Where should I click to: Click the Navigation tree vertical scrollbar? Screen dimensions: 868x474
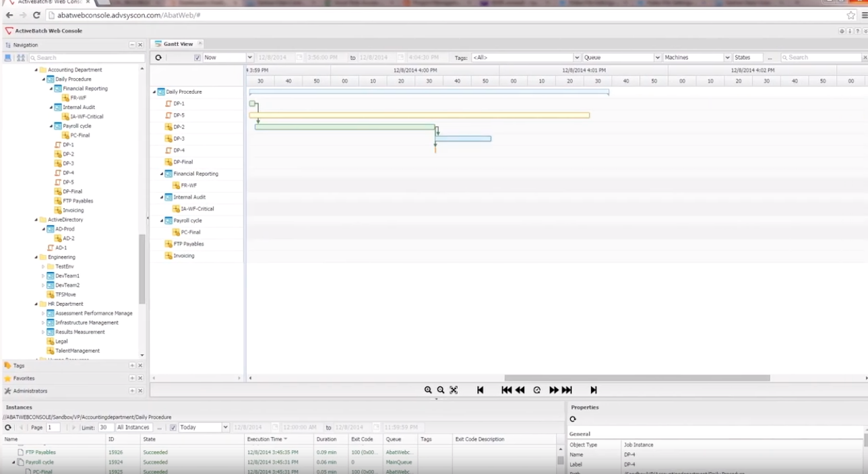[142, 269]
